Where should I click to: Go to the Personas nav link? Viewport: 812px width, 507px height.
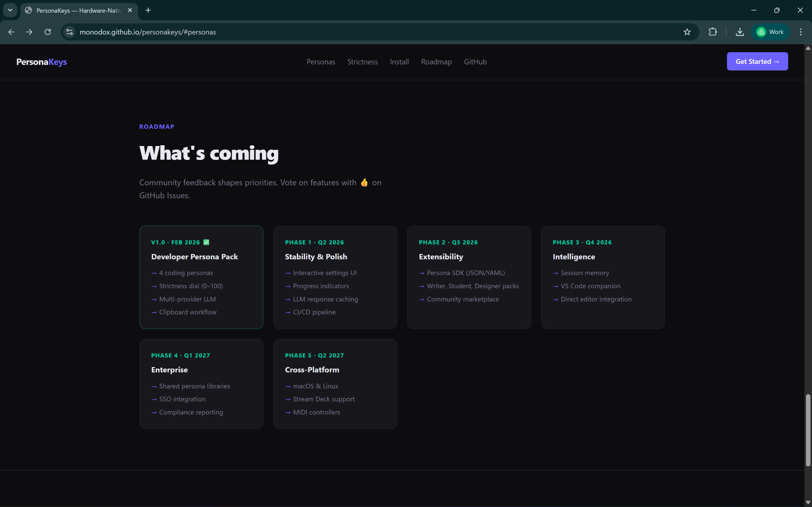320,62
